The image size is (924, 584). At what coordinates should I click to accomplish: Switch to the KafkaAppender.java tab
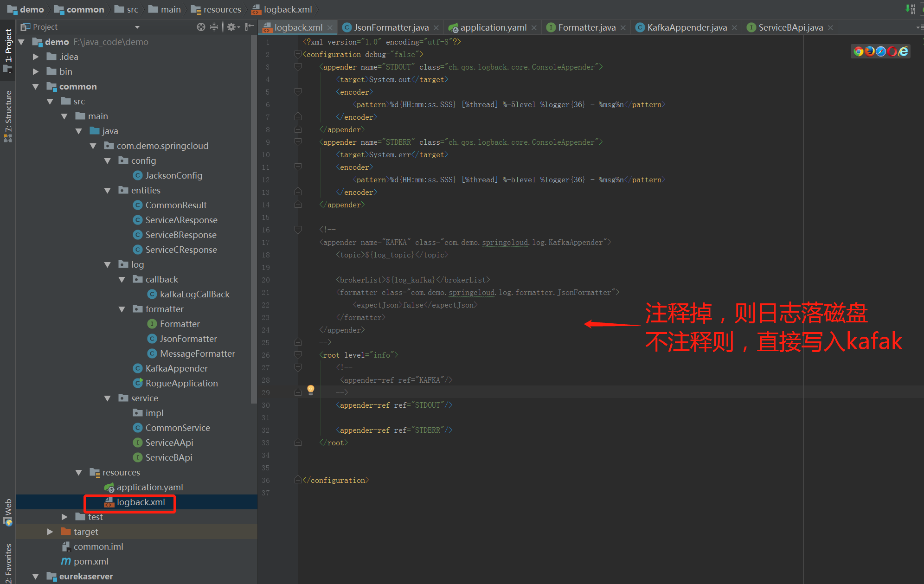[687, 27]
